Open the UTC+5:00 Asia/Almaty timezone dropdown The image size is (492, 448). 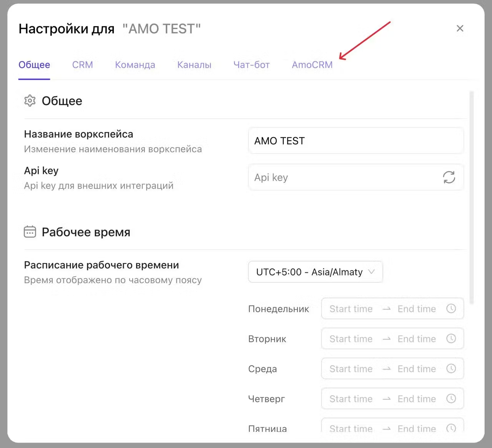309,272
